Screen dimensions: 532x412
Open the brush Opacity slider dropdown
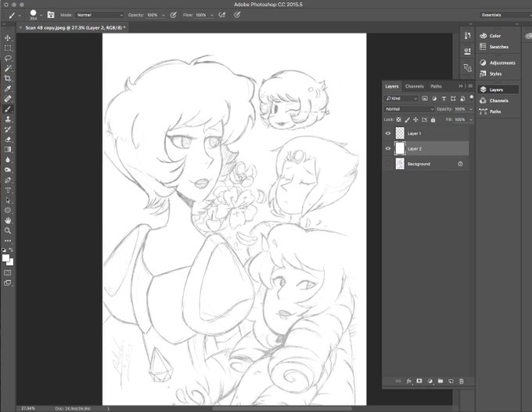(164, 16)
